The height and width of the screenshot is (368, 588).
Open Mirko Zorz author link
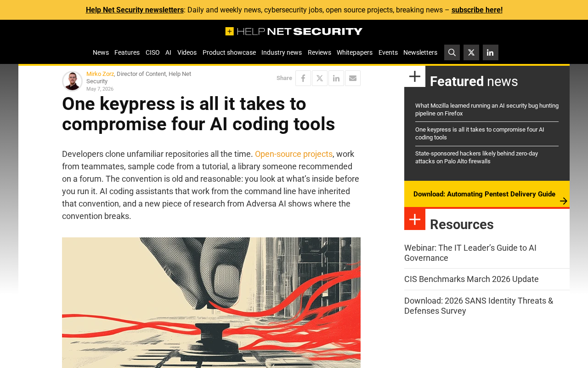click(100, 74)
